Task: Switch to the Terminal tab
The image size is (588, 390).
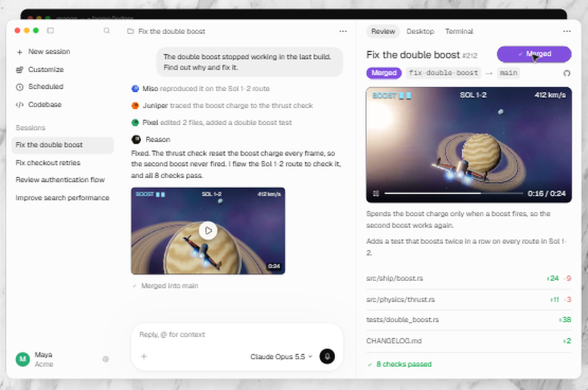Action: (x=459, y=32)
